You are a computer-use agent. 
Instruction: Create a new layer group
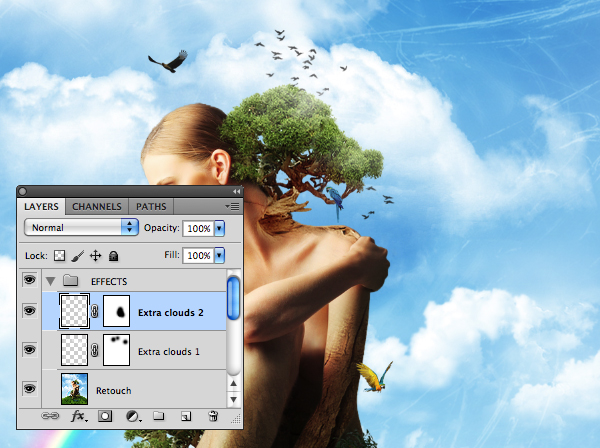[x=158, y=416]
